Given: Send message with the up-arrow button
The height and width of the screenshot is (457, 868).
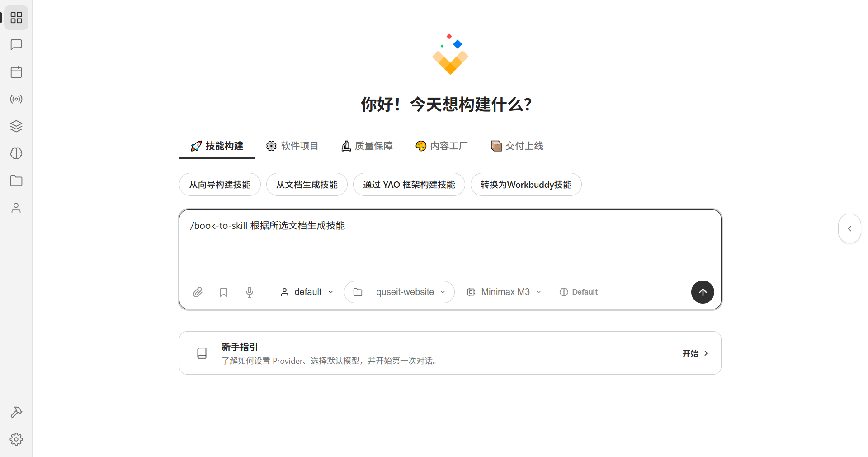Looking at the screenshot, I should click(703, 292).
